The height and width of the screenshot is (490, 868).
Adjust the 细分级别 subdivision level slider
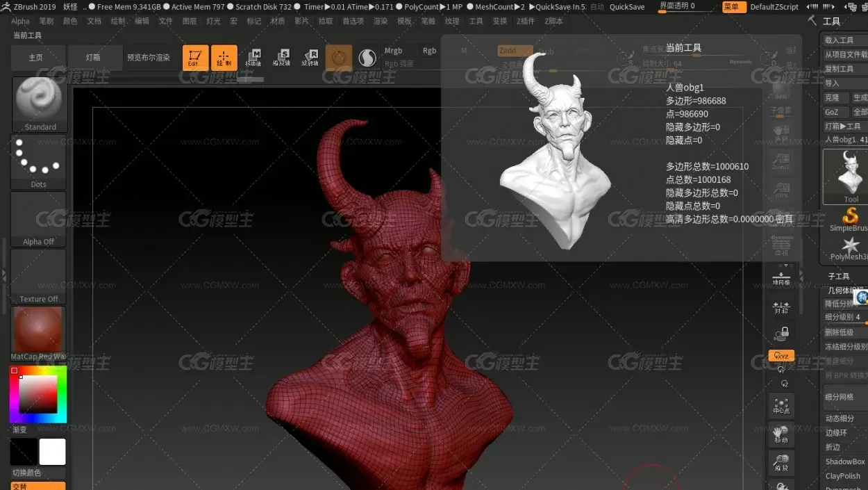coord(844,317)
